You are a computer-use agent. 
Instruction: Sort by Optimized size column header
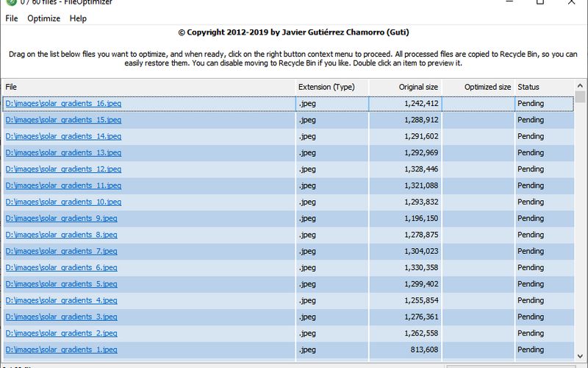point(478,87)
